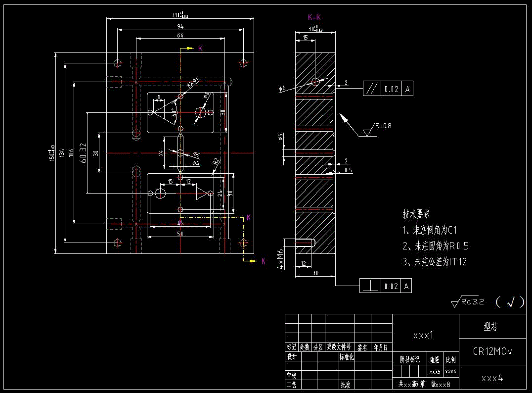Select note 2、未注圆角为R0.5

(436, 246)
